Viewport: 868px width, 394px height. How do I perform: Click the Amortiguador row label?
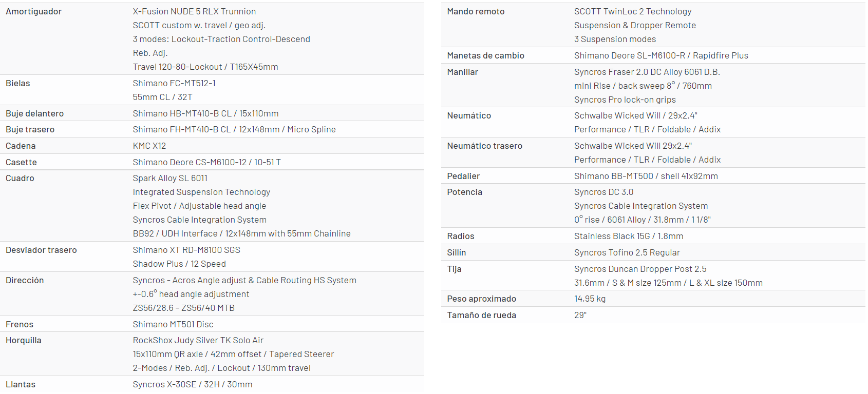click(33, 11)
